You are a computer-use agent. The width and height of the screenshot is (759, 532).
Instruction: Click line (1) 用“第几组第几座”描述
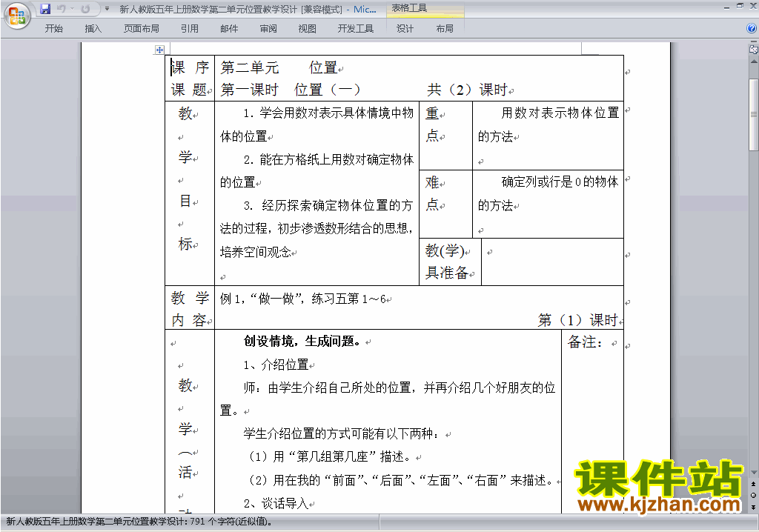[x=329, y=456]
